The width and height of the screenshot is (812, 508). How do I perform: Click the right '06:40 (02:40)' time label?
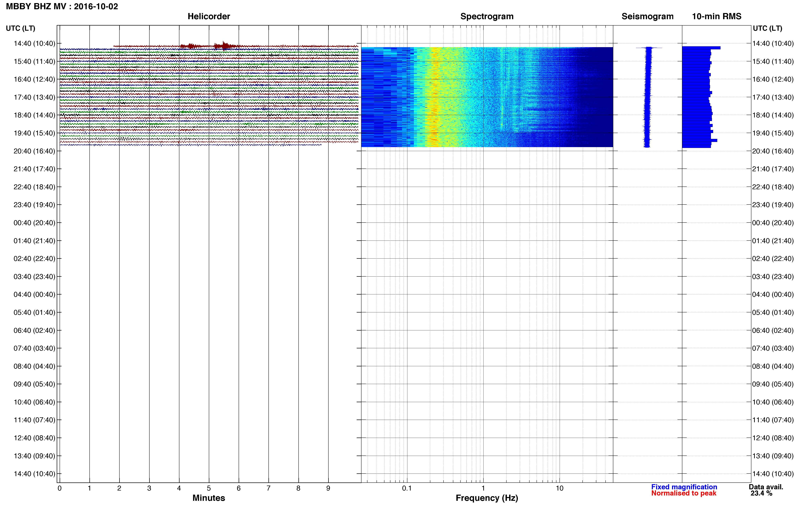tap(773, 330)
